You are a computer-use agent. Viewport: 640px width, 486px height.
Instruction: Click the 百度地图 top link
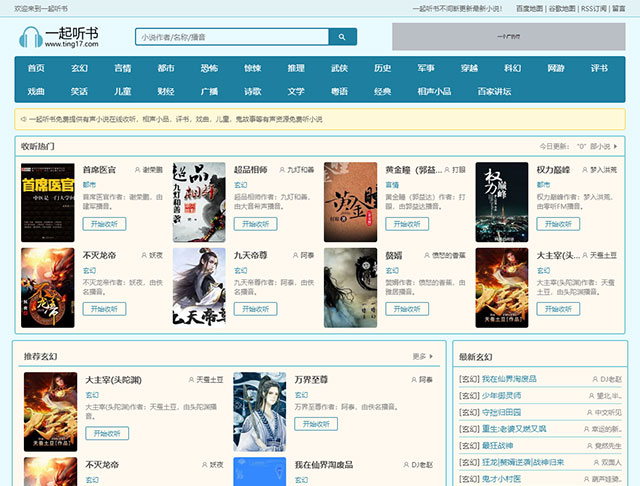pyautogui.click(x=530, y=7)
